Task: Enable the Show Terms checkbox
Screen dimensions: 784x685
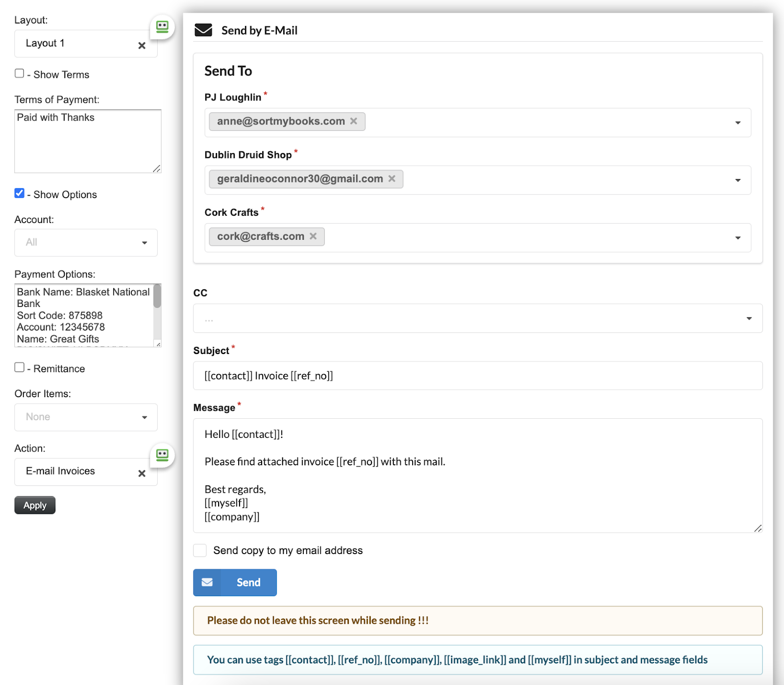Action: pos(20,74)
